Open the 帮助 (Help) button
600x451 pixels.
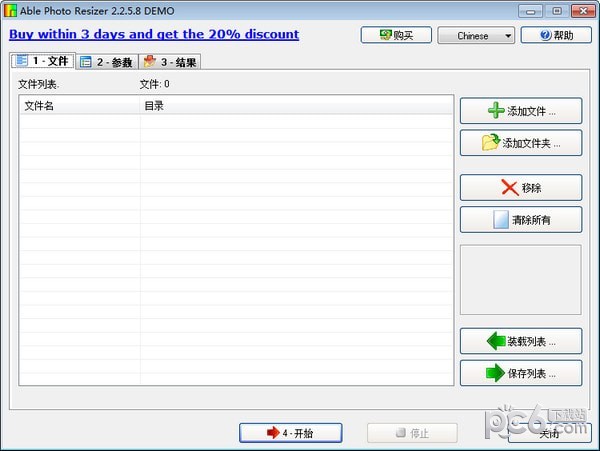point(556,35)
